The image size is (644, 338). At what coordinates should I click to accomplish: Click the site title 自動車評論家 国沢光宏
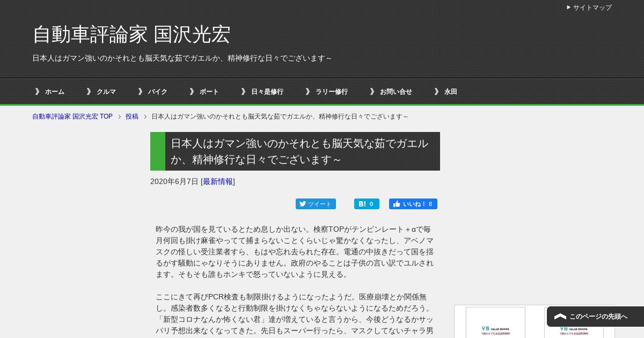[x=131, y=34]
